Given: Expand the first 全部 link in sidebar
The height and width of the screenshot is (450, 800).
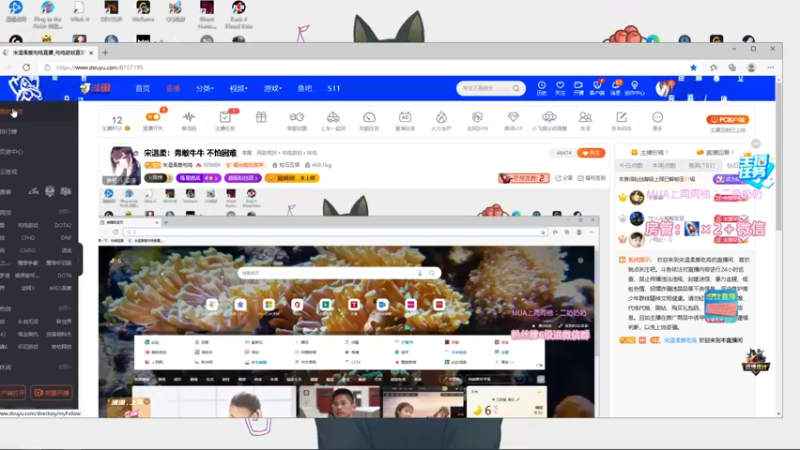Looking at the screenshot, I should pyautogui.click(x=64, y=211).
